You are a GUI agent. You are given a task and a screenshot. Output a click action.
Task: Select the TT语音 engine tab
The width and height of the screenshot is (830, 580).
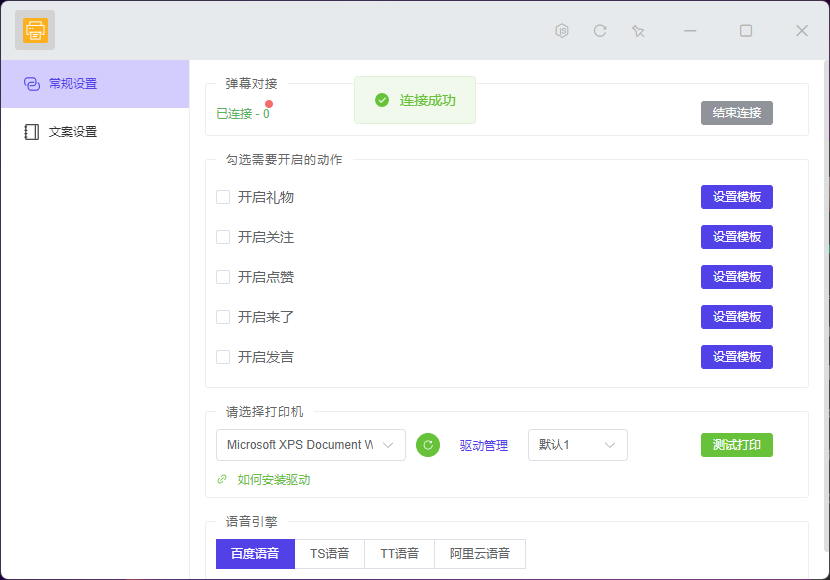click(x=399, y=554)
